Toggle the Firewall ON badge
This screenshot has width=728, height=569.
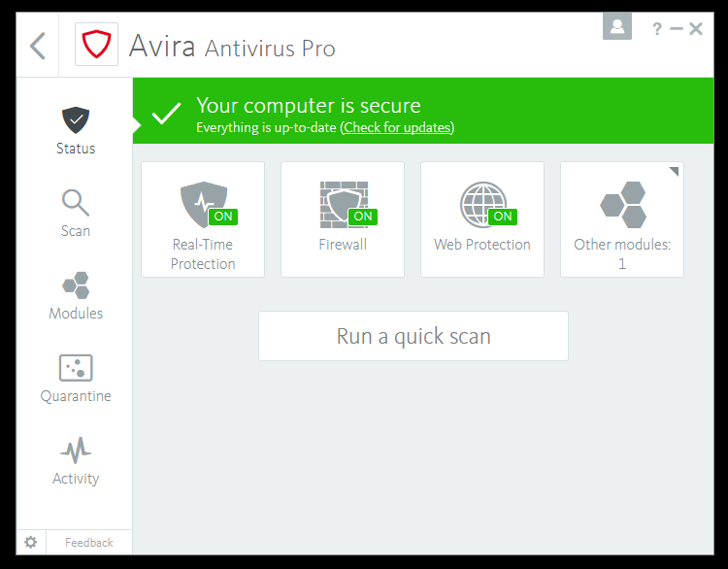(363, 216)
